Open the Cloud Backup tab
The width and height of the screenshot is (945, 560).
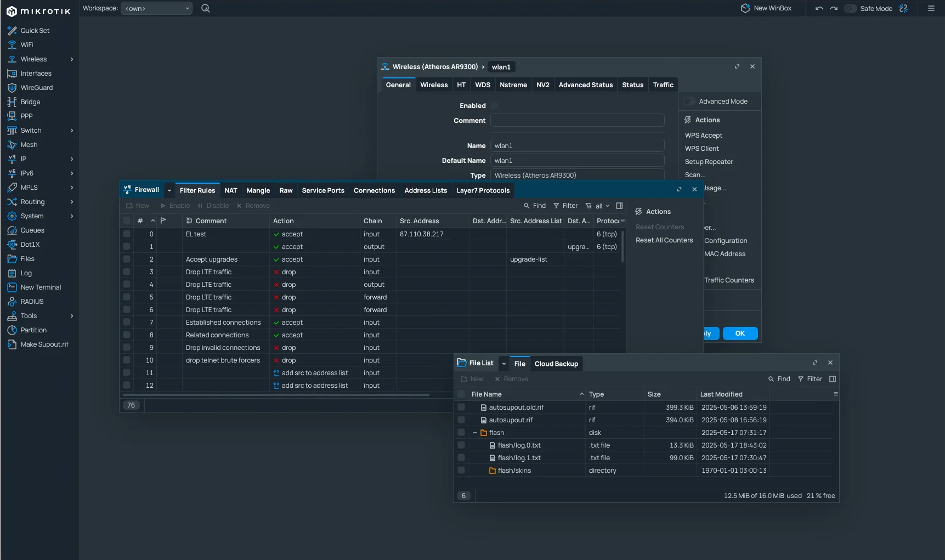[x=556, y=364]
